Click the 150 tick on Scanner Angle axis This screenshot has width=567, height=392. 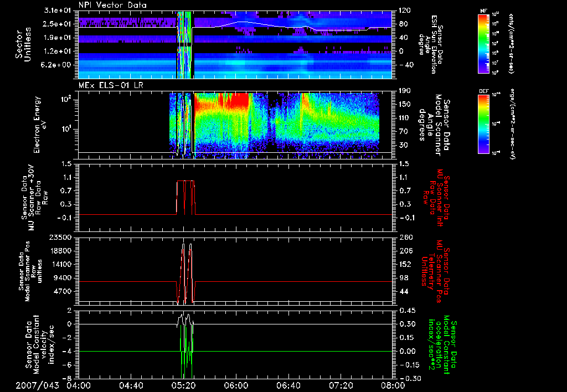[x=405, y=105]
